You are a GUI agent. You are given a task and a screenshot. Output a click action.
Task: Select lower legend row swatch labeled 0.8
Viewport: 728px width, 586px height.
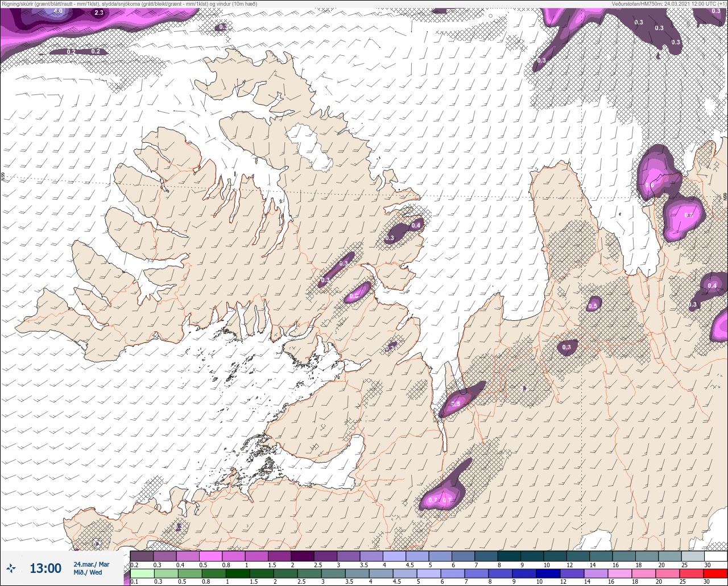pos(213,573)
